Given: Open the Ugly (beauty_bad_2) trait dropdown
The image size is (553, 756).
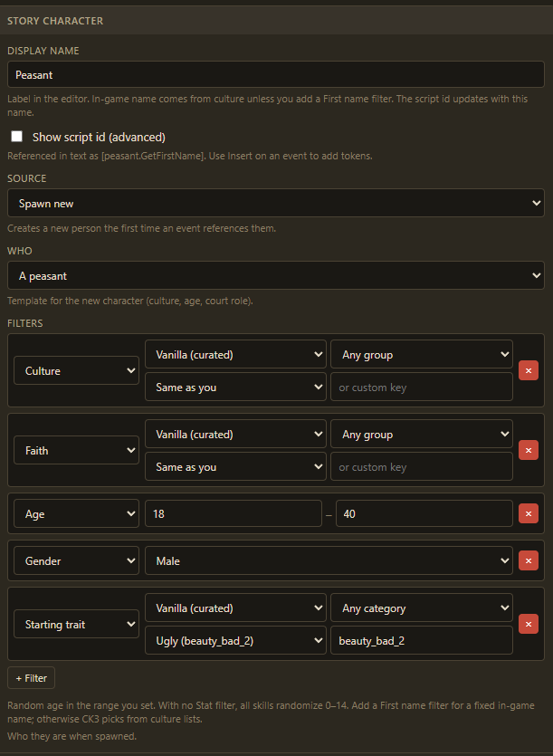Looking at the screenshot, I should coord(235,640).
